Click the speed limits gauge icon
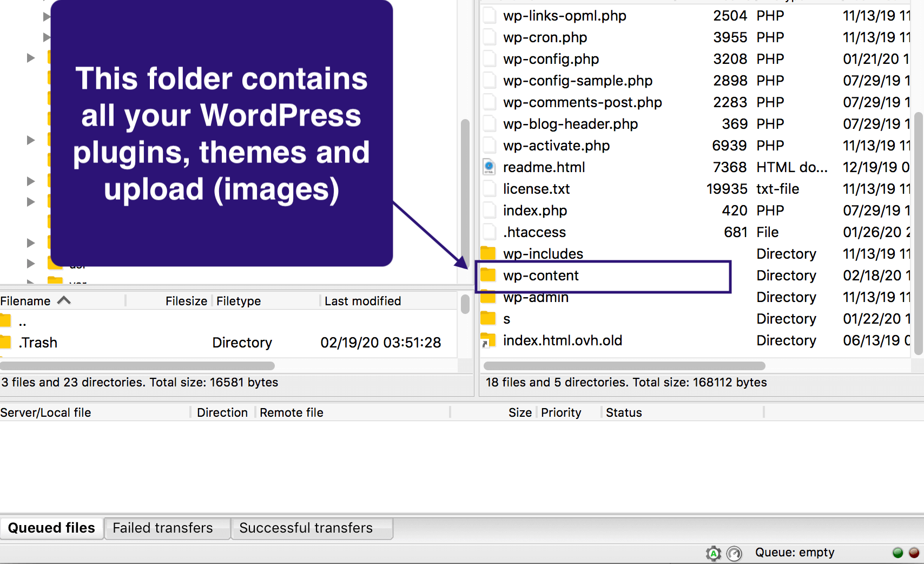 734,553
